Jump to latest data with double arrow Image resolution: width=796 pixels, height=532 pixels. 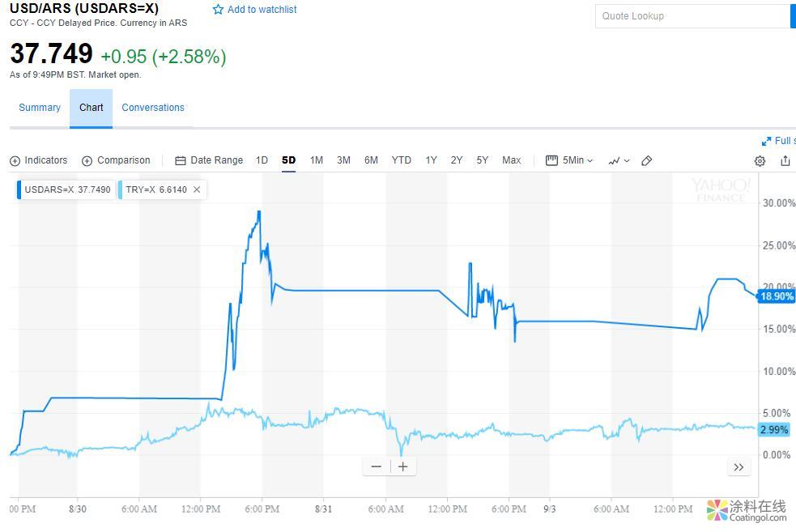(x=739, y=467)
